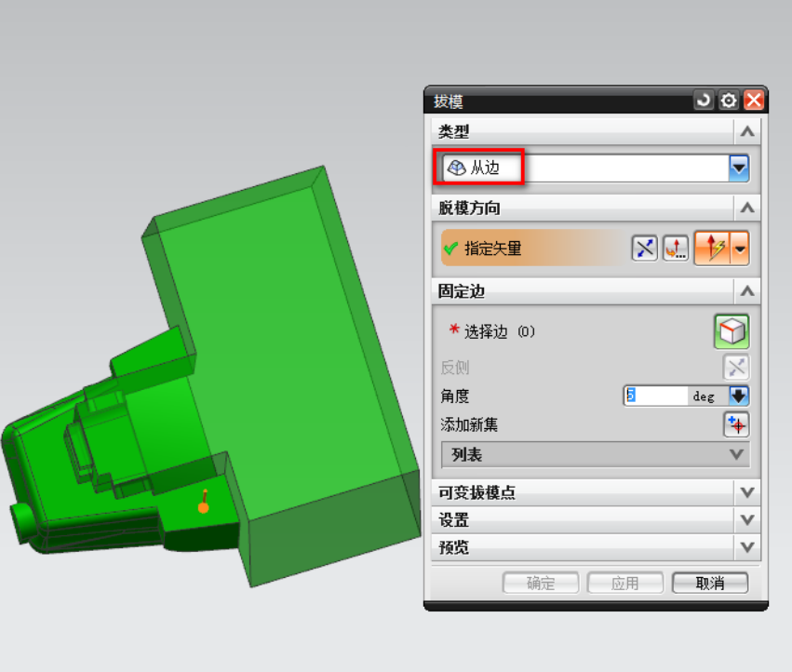792x672 pixels.
Task: Click the 指定矢量 selection step
Action: (530, 249)
